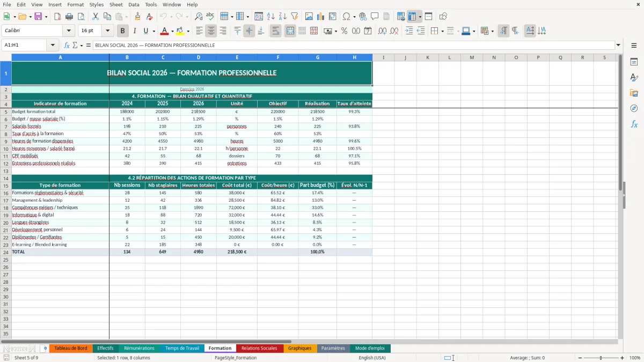This screenshot has width=644, height=362.
Task: Click the Clear Direct Formatting icon
Action: (149, 17)
